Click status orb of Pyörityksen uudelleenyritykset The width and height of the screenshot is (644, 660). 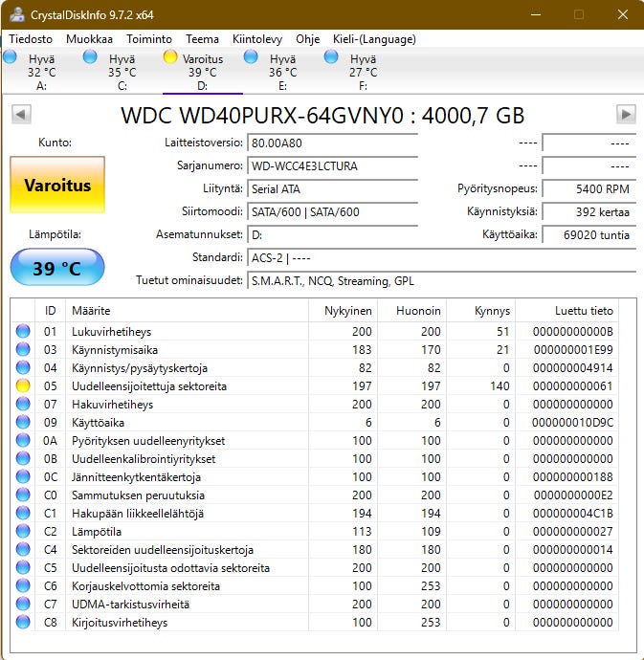click(x=23, y=440)
